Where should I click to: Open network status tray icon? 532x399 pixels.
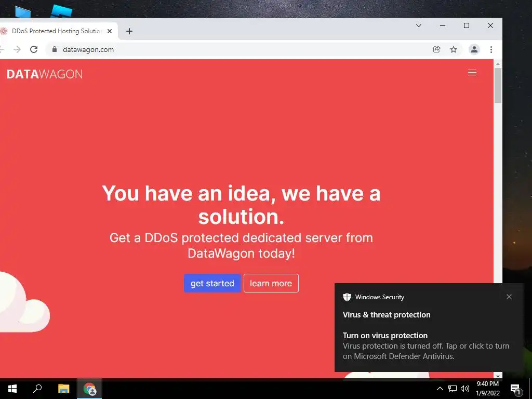pos(453,389)
